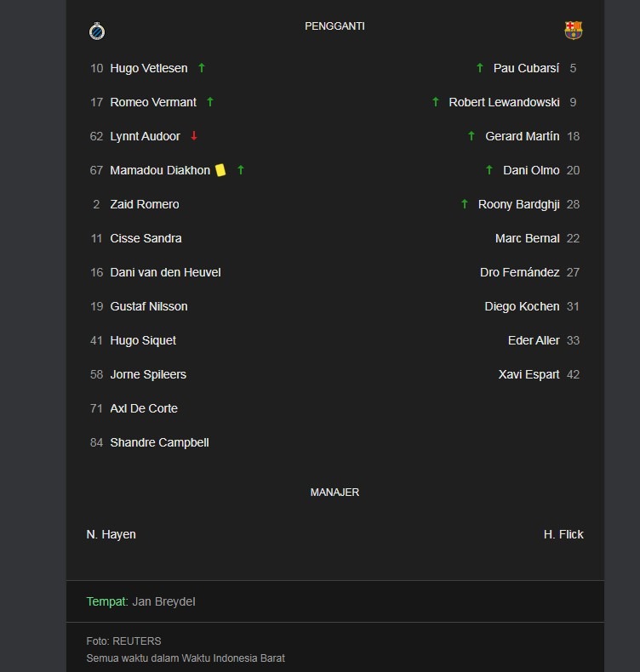Click green arrow beside Pau Cubarsí
This screenshot has height=672, width=640.
coord(480,68)
